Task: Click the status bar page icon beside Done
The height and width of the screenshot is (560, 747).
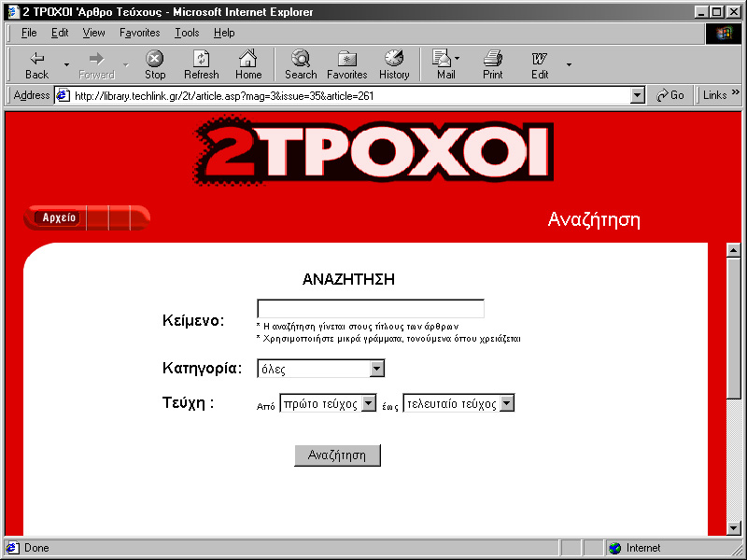Action: 12,548
